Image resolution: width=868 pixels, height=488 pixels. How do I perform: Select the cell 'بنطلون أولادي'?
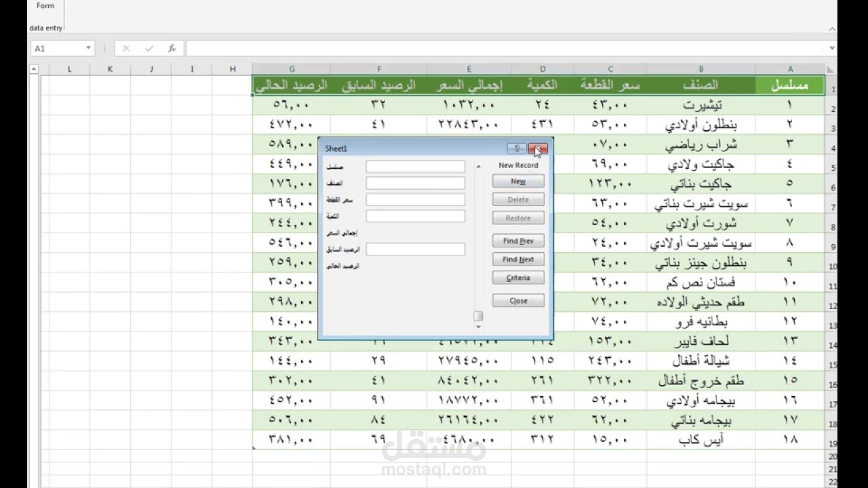[x=701, y=125]
